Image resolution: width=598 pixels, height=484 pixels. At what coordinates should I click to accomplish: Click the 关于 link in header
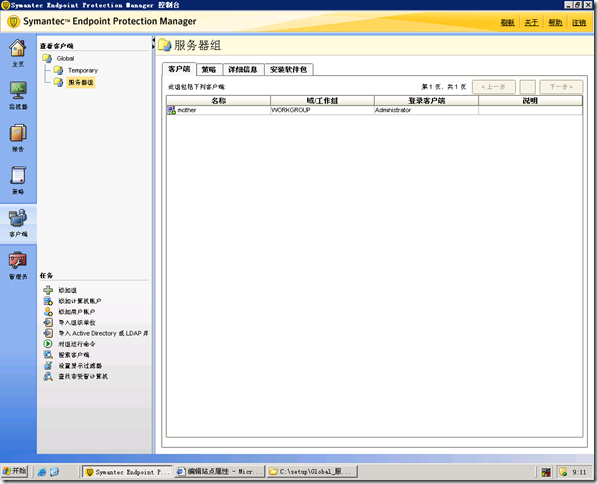tap(531, 23)
